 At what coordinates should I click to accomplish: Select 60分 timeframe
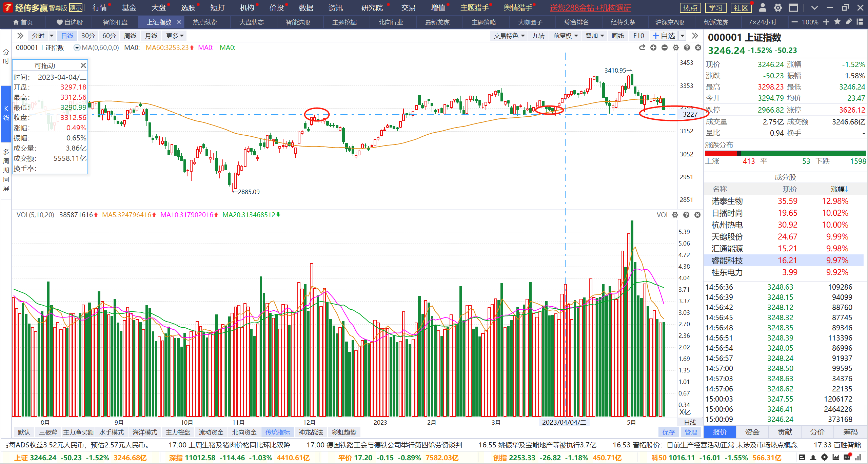pos(109,36)
